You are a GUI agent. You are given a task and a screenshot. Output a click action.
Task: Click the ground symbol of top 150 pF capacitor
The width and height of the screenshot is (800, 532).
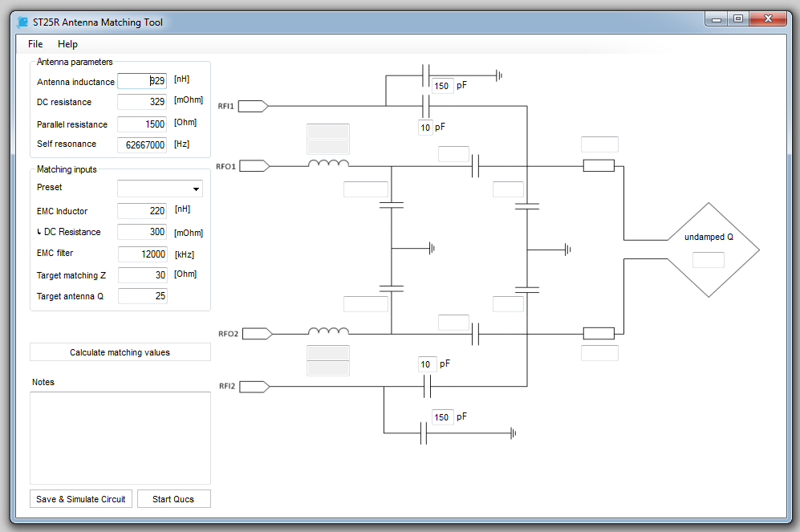[x=499, y=75]
